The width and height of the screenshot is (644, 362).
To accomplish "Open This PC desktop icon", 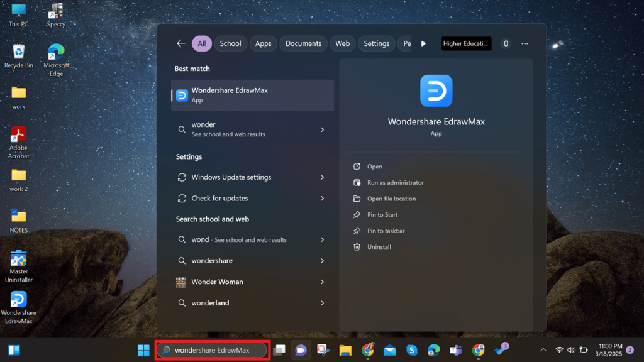I will [x=18, y=15].
